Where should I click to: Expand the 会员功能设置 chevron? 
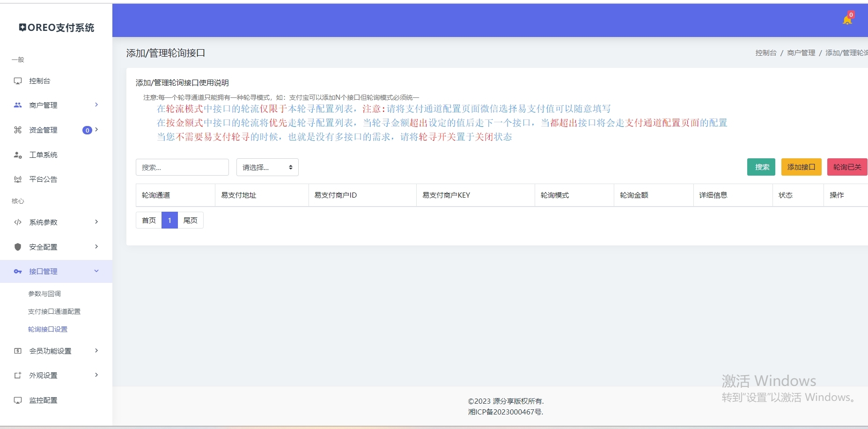(x=96, y=350)
